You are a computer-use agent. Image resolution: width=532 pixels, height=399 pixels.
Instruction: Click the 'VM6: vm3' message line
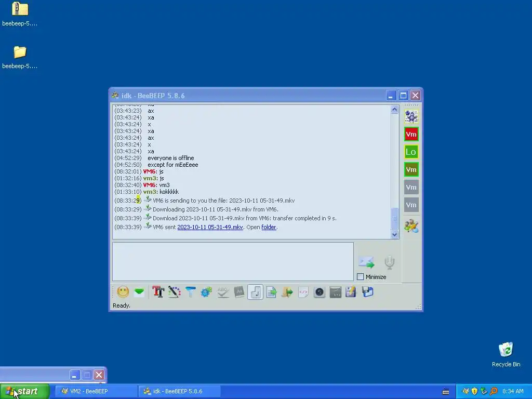[x=156, y=185]
